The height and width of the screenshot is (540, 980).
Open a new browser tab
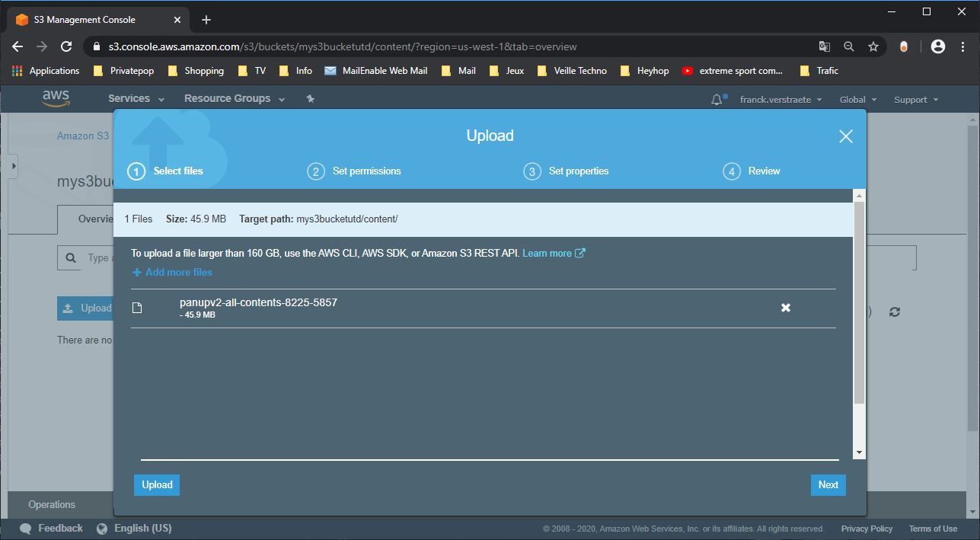[x=206, y=20]
